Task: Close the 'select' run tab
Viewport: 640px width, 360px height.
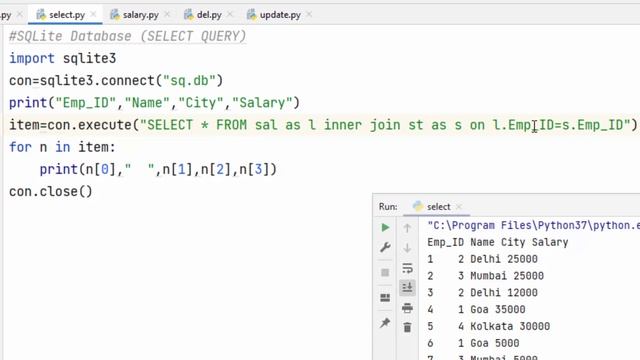Action: [459, 207]
